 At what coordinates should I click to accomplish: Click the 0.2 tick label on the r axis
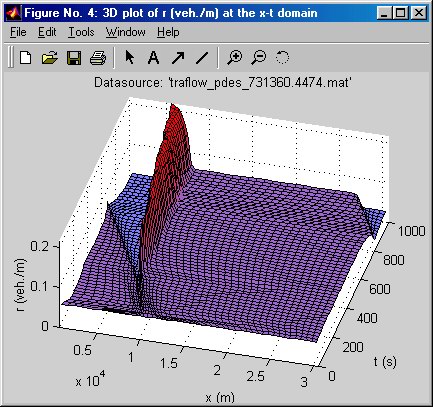tap(39, 246)
